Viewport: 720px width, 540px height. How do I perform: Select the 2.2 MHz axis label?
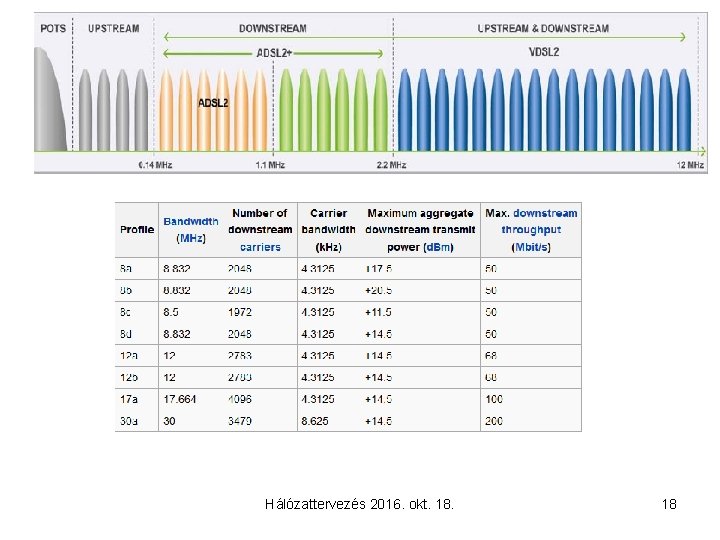[391, 165]
